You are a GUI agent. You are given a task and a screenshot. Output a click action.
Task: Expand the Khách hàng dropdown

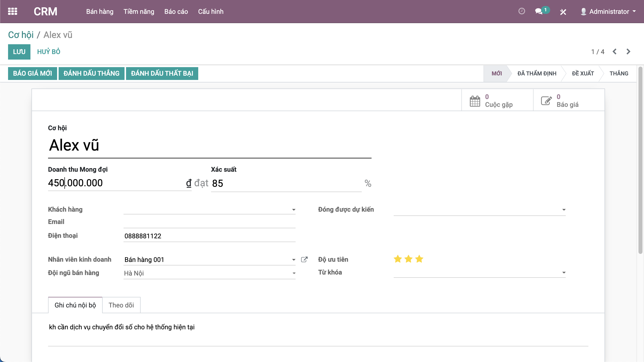tap(294, 210)
